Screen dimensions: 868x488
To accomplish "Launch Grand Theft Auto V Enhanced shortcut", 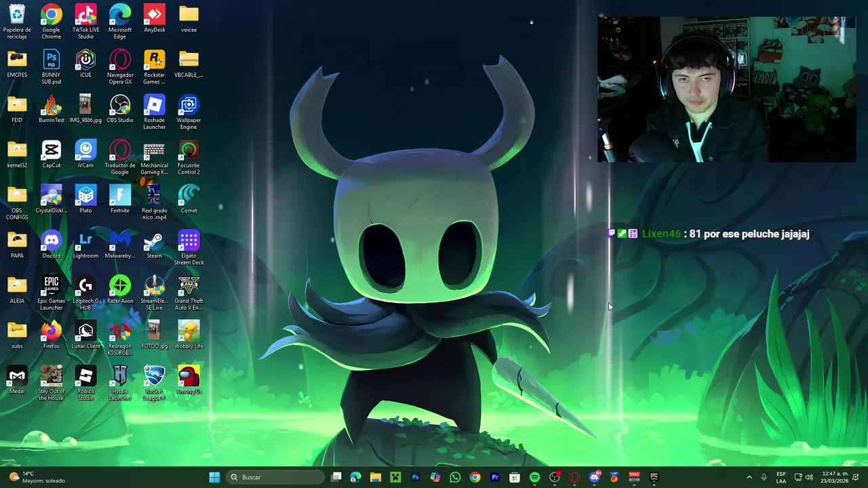I will click(x=189, y=293).
